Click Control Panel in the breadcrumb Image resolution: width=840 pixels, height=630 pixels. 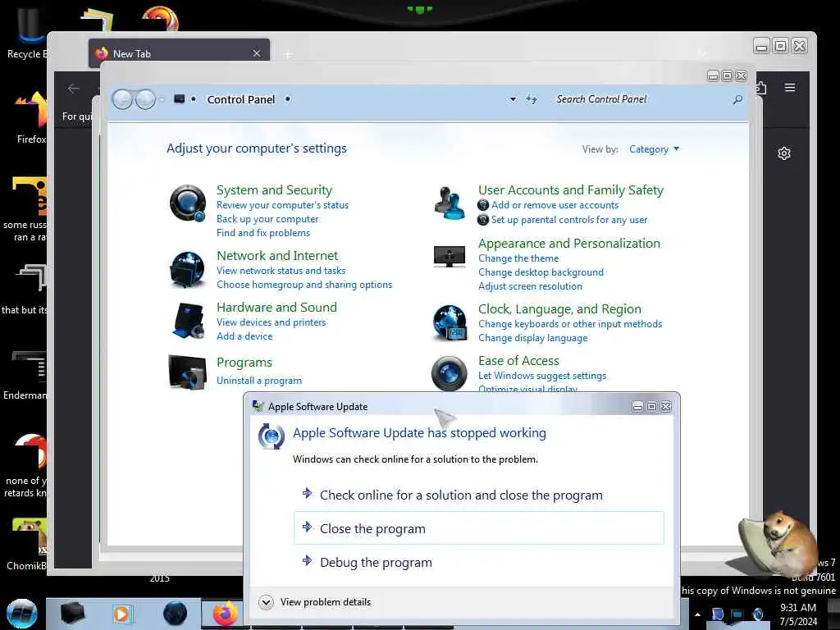coord(240,99)
